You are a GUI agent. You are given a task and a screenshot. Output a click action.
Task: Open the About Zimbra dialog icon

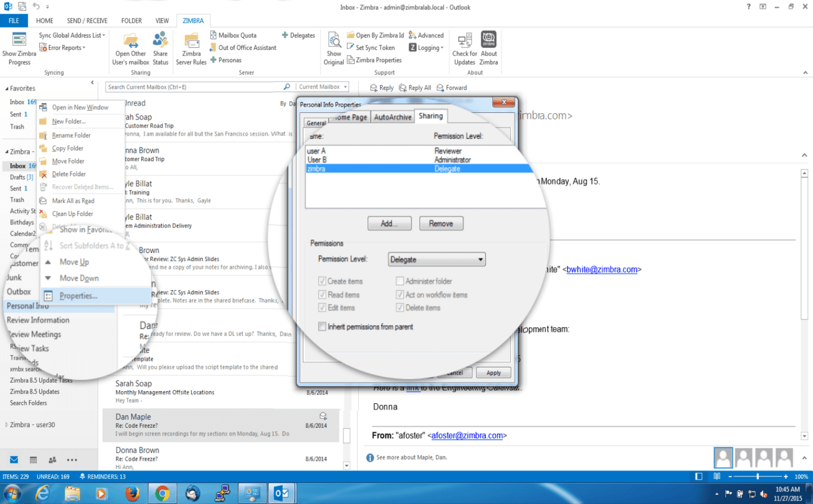tap(488, 48)
